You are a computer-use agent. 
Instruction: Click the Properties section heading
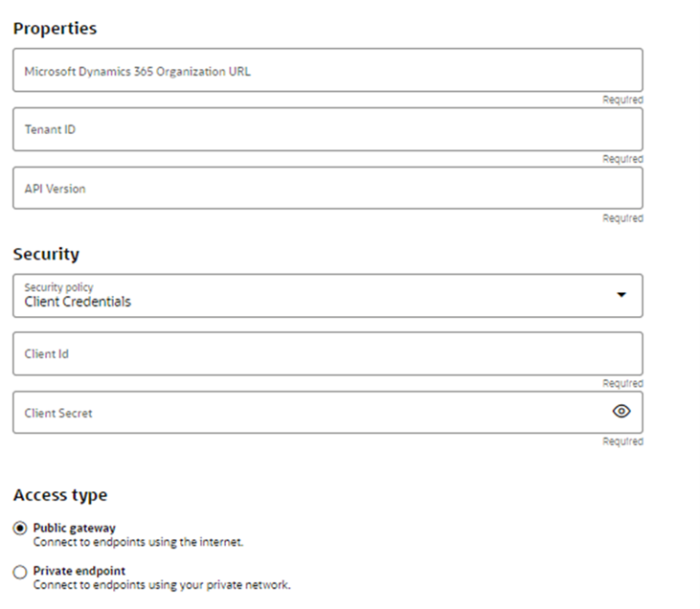[x=55, y=29]
